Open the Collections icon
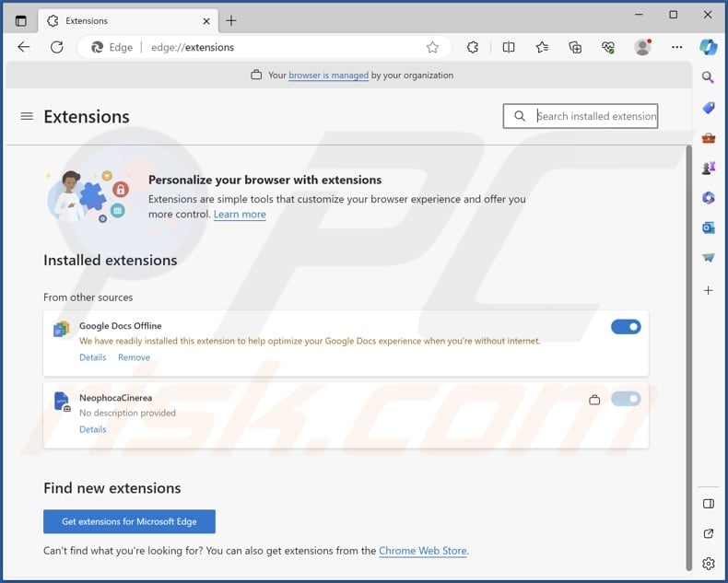This screenshot has width=728, height=583. click(x=575, y=47)
